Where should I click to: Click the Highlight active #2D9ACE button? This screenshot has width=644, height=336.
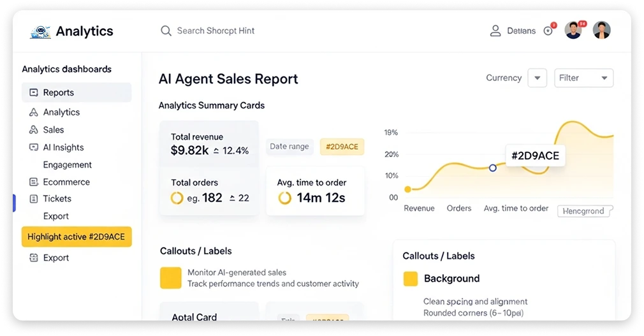click(x=77, y=237)
